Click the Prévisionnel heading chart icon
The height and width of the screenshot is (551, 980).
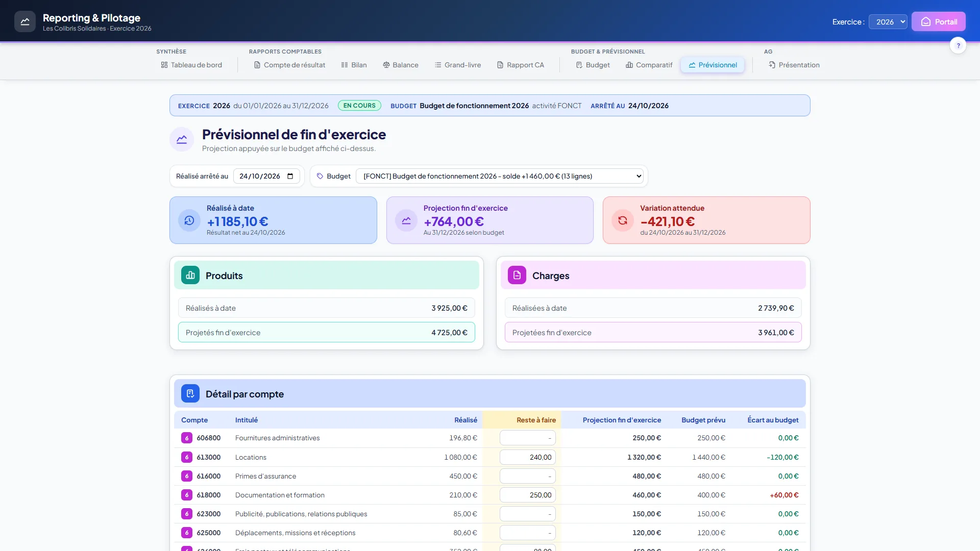pos(182,140)
